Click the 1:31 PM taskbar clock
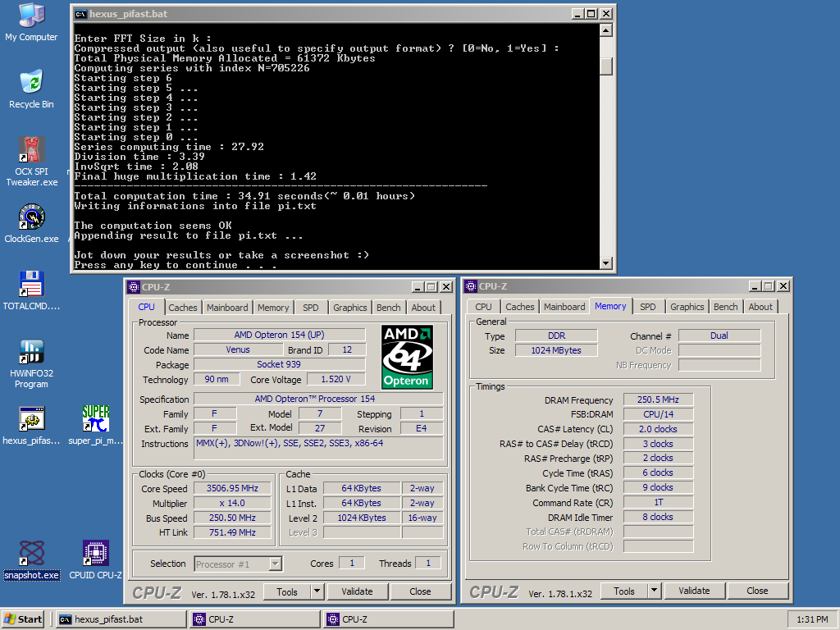The height and width of the screenshot is (630, 840). (812, 620)
